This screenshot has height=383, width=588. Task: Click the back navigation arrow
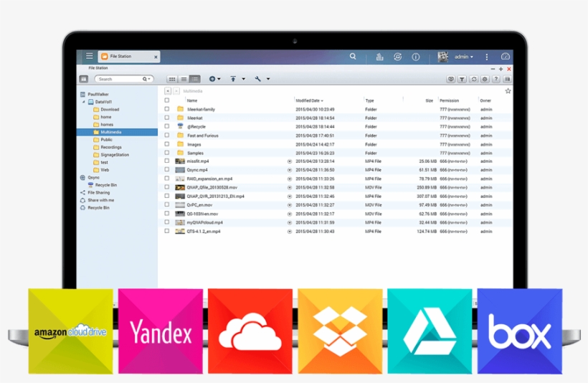[x=168, y=91]
